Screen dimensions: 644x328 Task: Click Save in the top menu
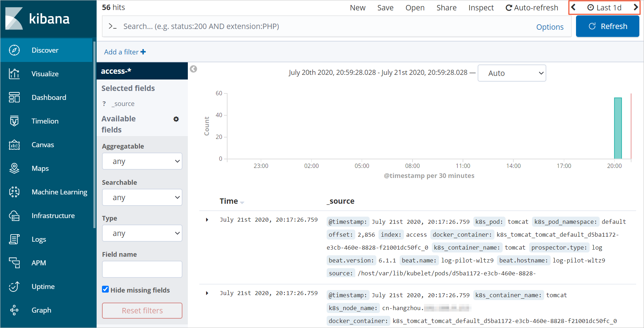tap(385, 8)
